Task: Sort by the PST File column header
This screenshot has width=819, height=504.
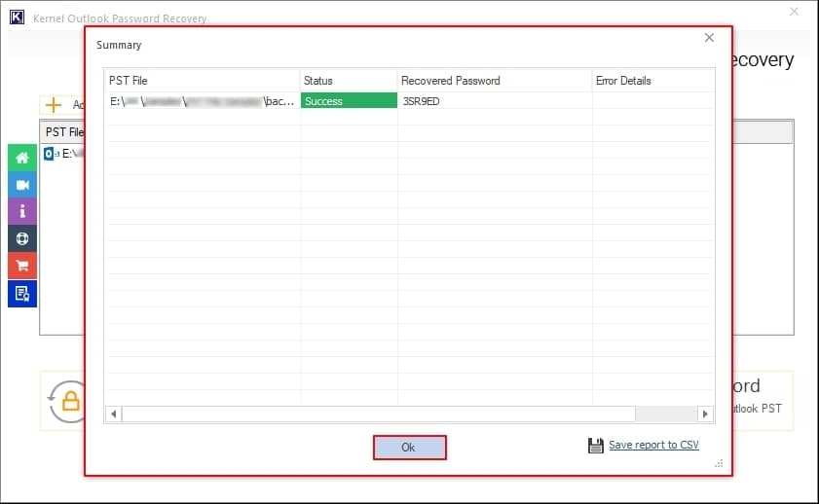Action: (x=202, y=81)
